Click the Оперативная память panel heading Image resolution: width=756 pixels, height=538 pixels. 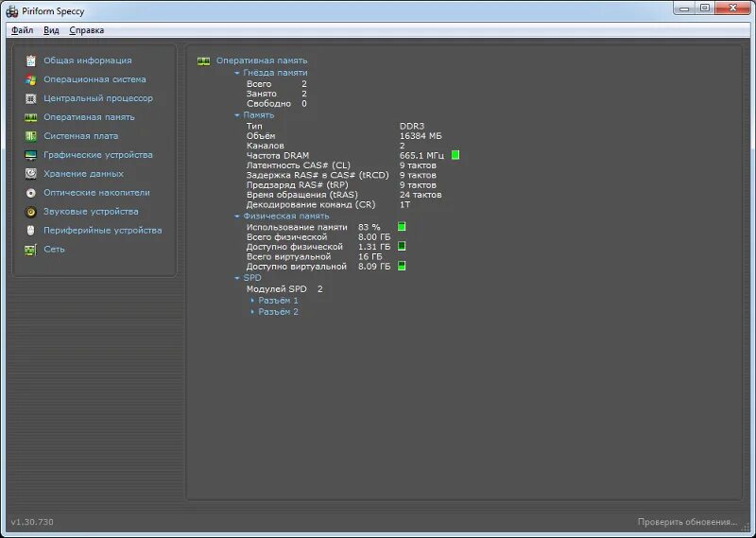point(262,61)
